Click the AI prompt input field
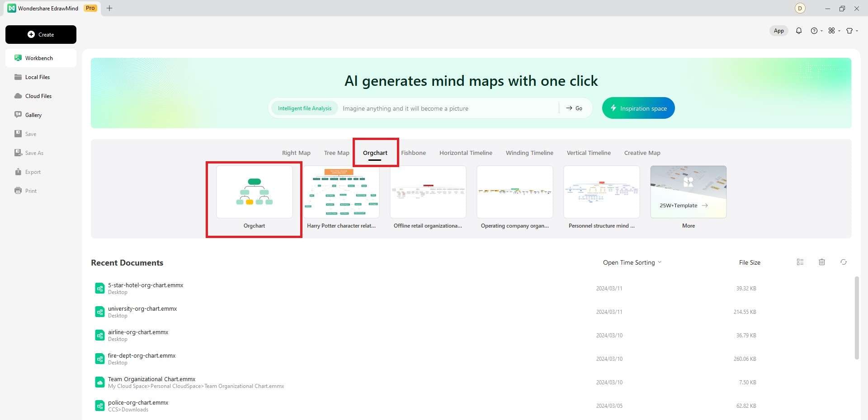The height and width of the screenshot is (420, 868). (x=448, y=108)
